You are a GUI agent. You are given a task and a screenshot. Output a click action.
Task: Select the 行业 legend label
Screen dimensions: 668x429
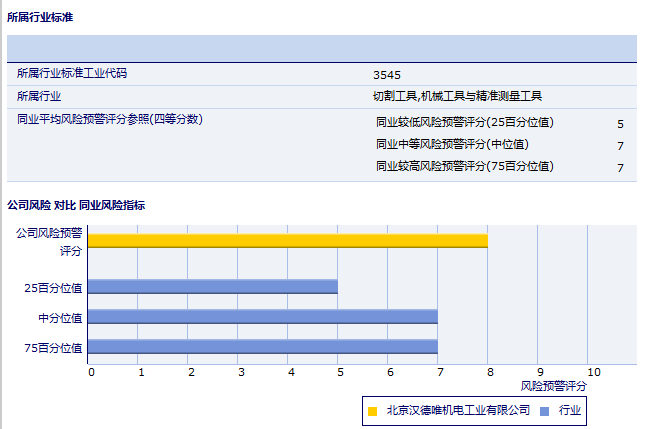click(570, 411)
